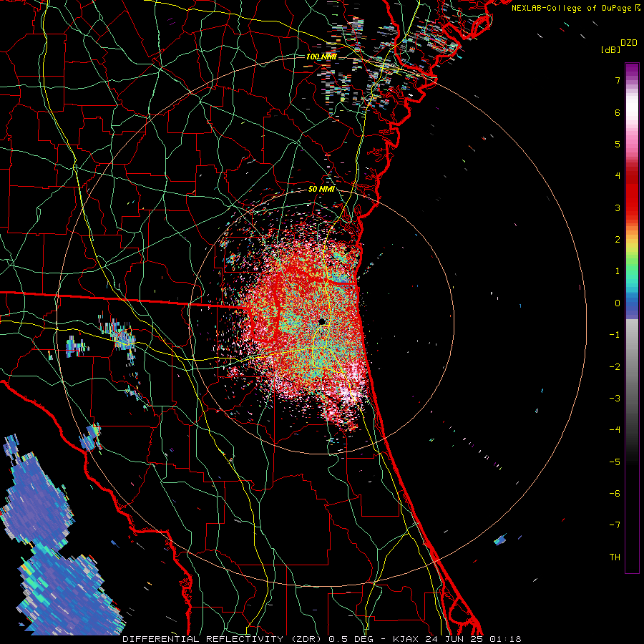The image size is (644, 644).
Task: Click the 1 value on the color scale
Action: pos(618,271)
